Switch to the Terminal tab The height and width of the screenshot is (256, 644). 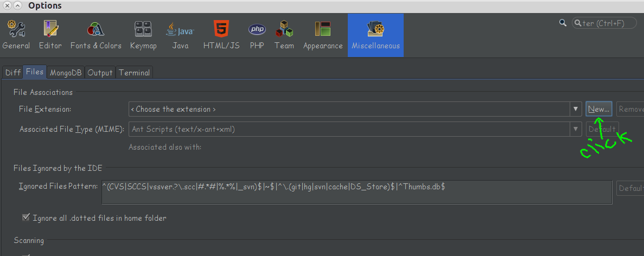tap(135, 73)
